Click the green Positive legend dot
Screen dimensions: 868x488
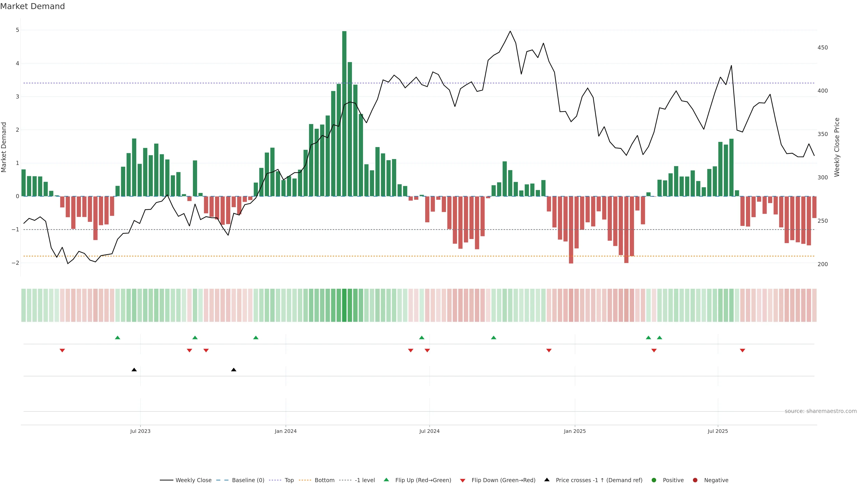tap(654, 480)
